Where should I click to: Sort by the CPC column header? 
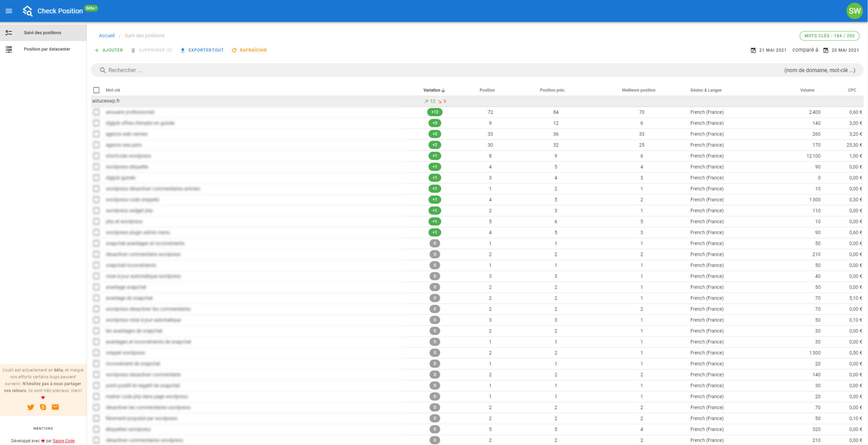click(x=852, y=90)
